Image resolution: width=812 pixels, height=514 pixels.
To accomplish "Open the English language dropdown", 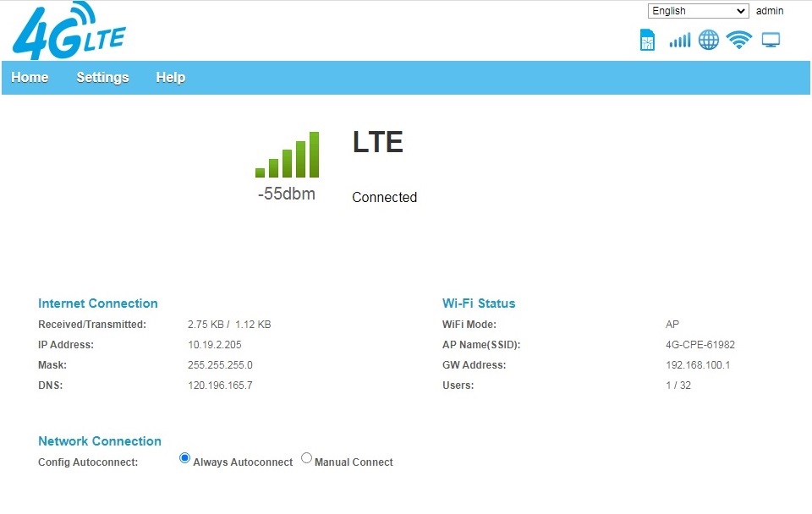I will click(x=698, y=11).
